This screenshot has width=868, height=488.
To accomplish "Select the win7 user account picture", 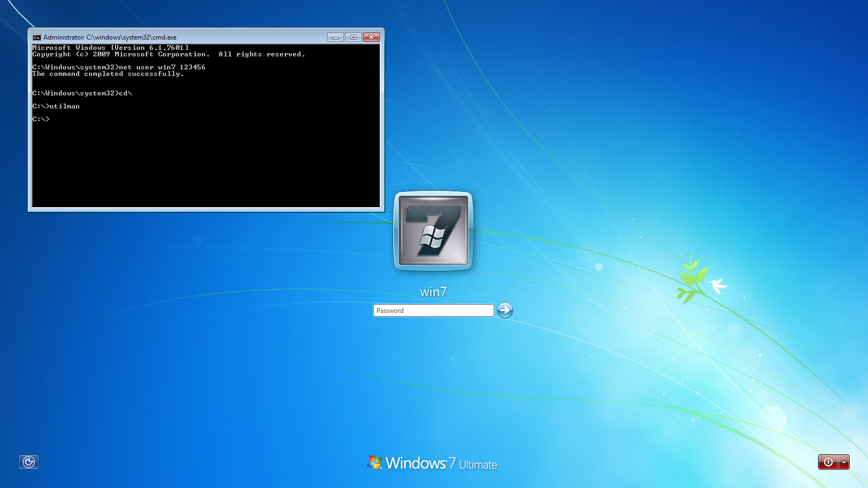I will pos(433,231).
